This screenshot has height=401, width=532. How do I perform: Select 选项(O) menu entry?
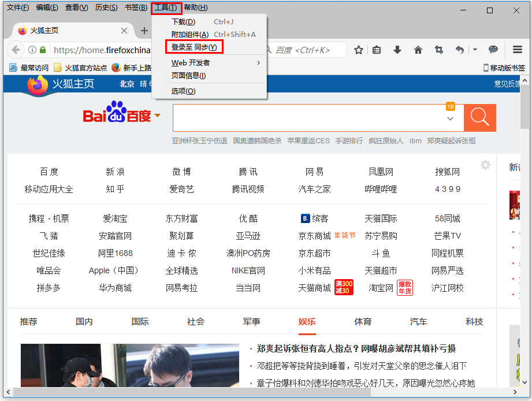(209, 91)
